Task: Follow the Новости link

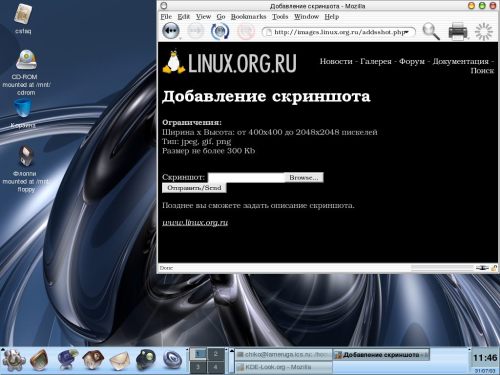Action: (x=336, y=61)
